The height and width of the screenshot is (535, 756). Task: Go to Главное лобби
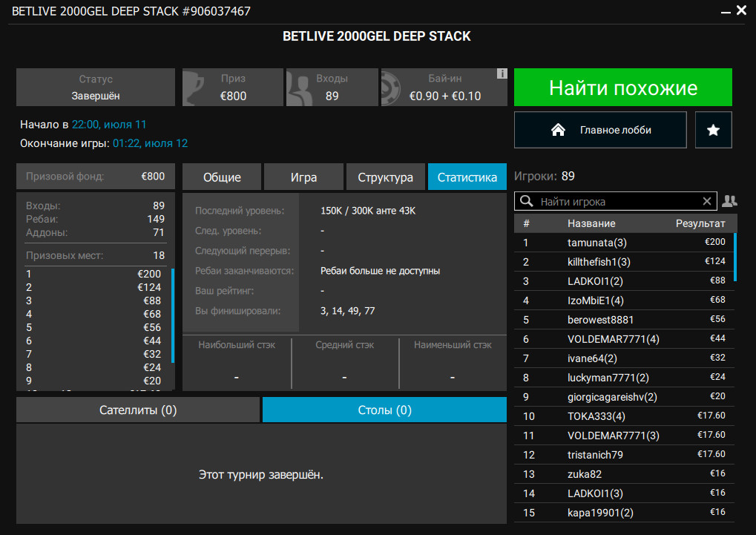(x=600, y=130)
